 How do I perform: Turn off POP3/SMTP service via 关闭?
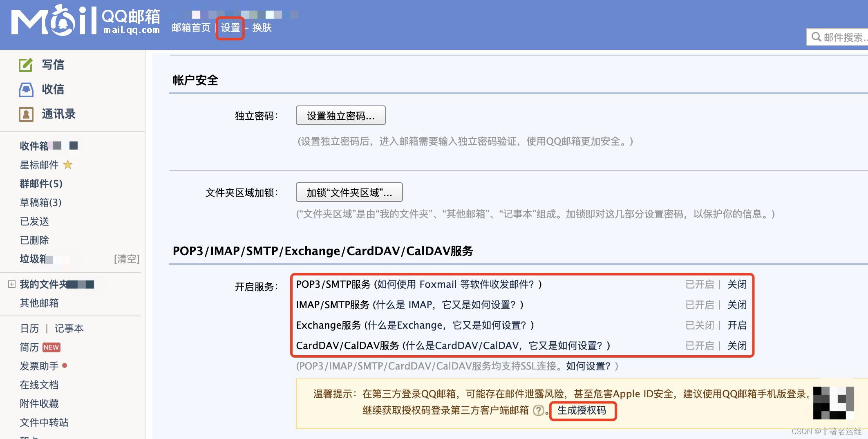737,284
